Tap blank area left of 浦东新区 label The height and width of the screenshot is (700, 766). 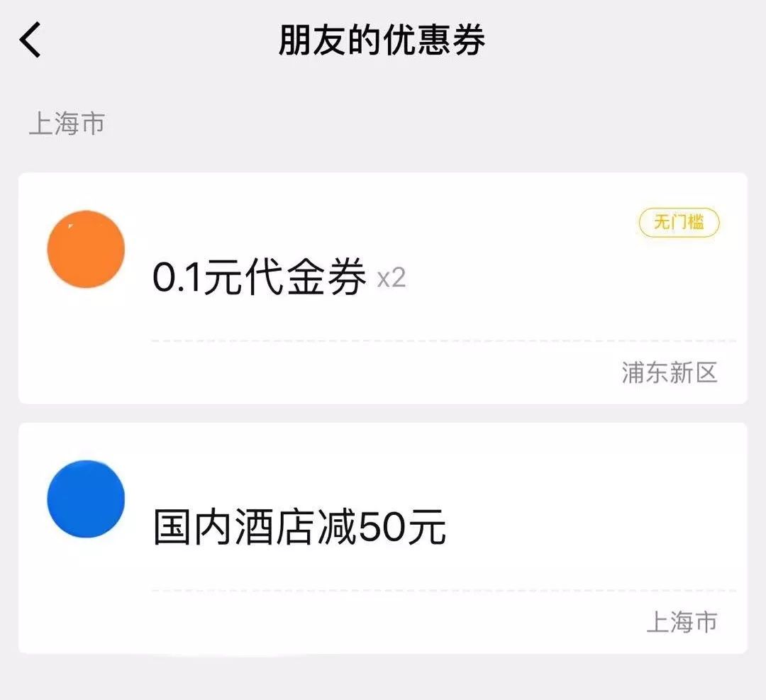coord(383,373)
